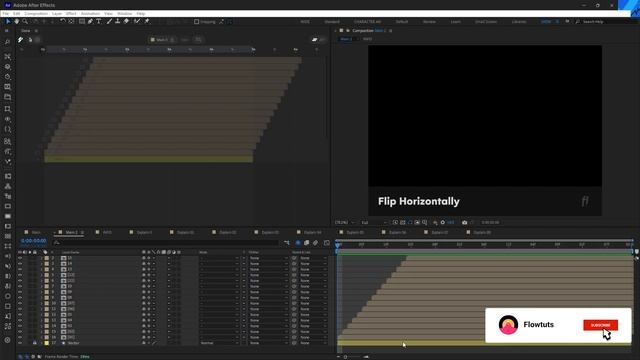Click the Main 2 node in Flowchart panel
Screen dimensions: 640x360
click(x=162, y=40)
